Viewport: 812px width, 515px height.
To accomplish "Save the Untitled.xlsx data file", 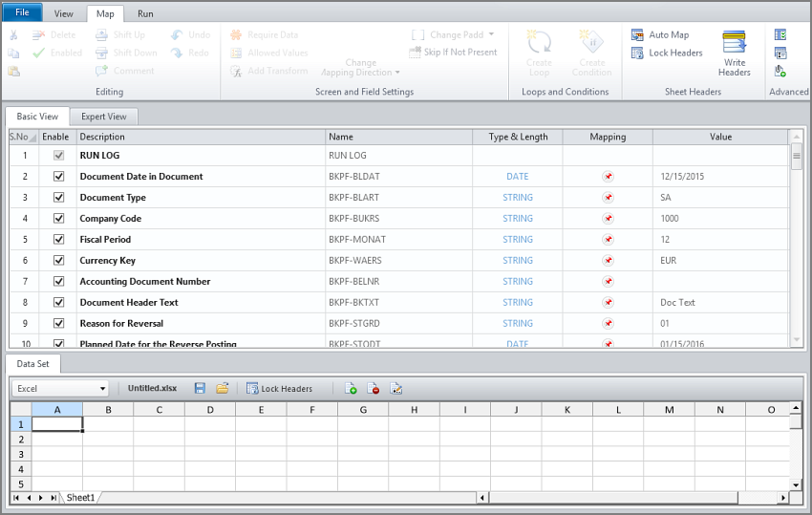I will [200, 389].
